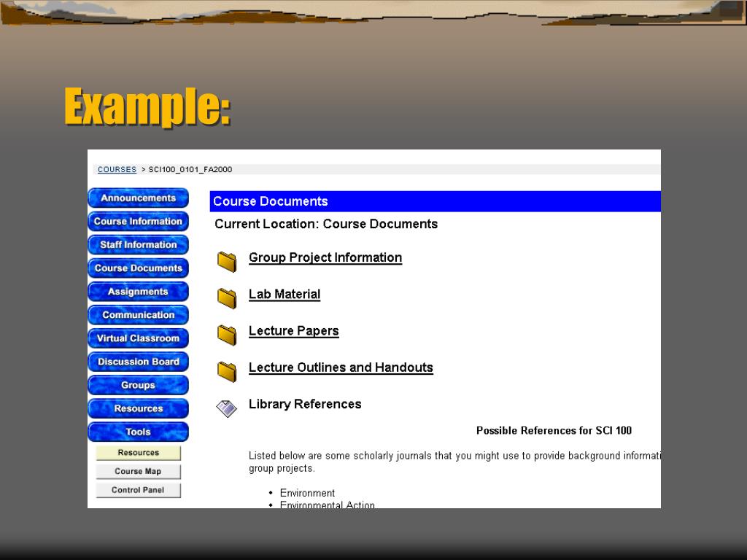This screenshot has width=747, height=560.
Task: Open the Discussion Board
Action: [138, 362]
